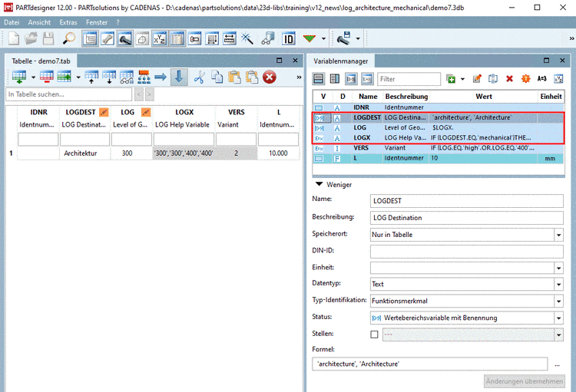The width and height of the screenshot is (576, 392).
Task: Click the A=3 icon in Variablenmanager
Action: tap(542, 78)
